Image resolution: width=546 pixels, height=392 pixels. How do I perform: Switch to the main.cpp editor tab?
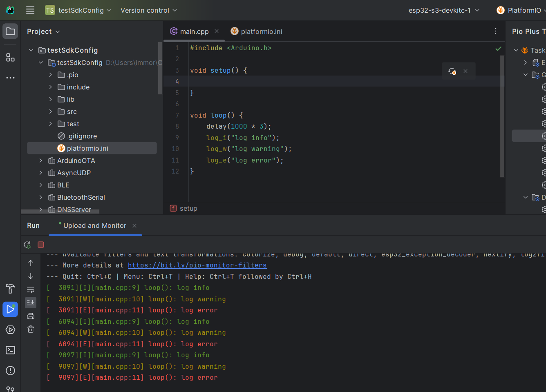pos(194,31)
